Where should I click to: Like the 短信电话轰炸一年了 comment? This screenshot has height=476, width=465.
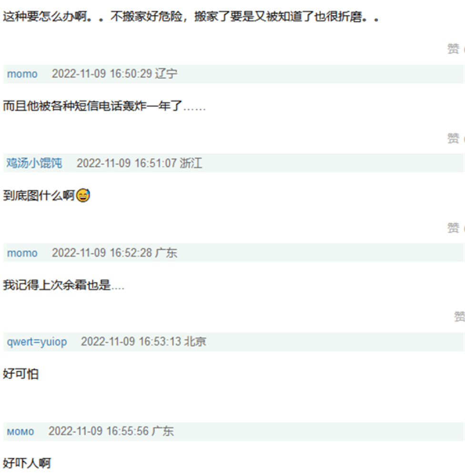[x=453, y=138]
